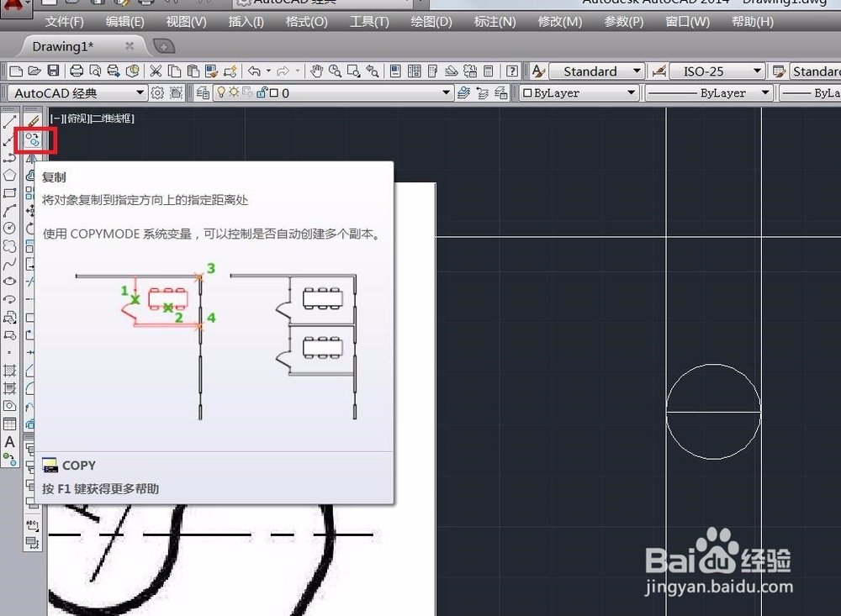Image resolution: width=841 pixels, height=616 pixels.
Task: Open the ISO-25 dimension style dropdown
Action: (757, 71)
